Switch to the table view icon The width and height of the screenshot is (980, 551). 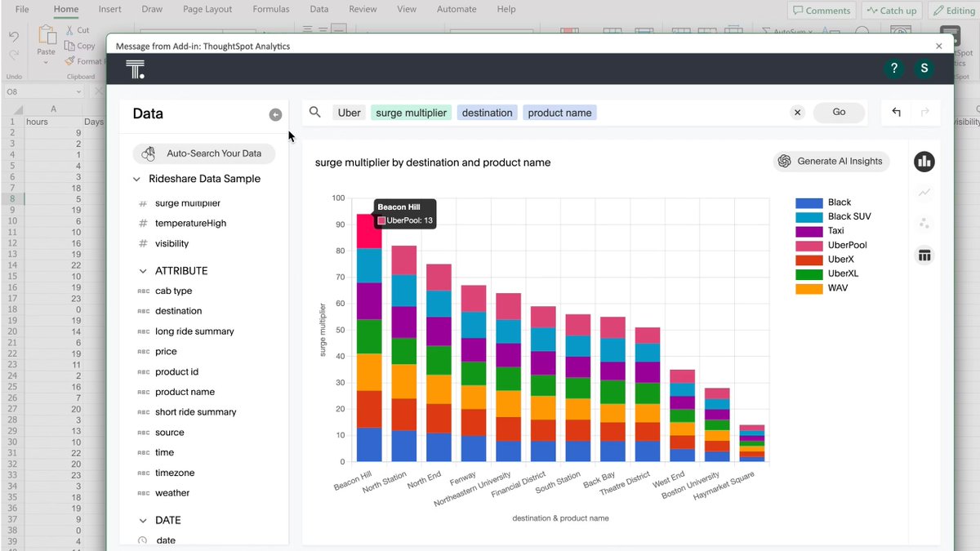[924, 256]
